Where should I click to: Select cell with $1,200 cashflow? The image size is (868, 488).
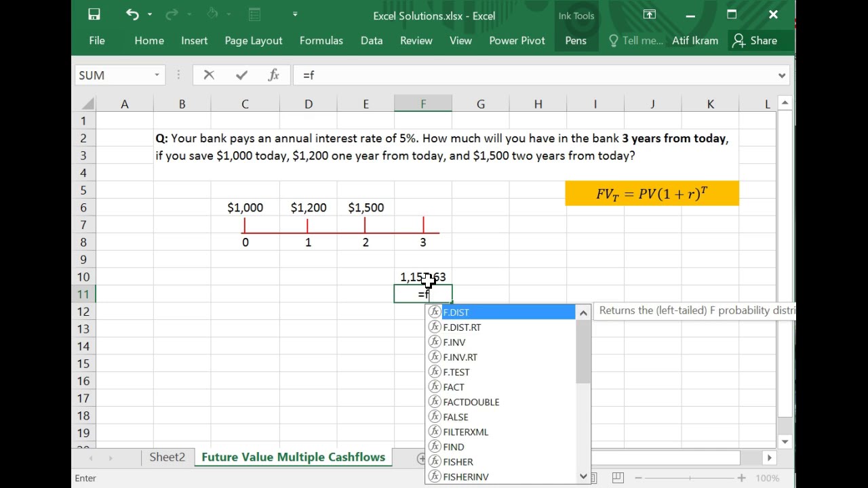click(x=309, y=207)
